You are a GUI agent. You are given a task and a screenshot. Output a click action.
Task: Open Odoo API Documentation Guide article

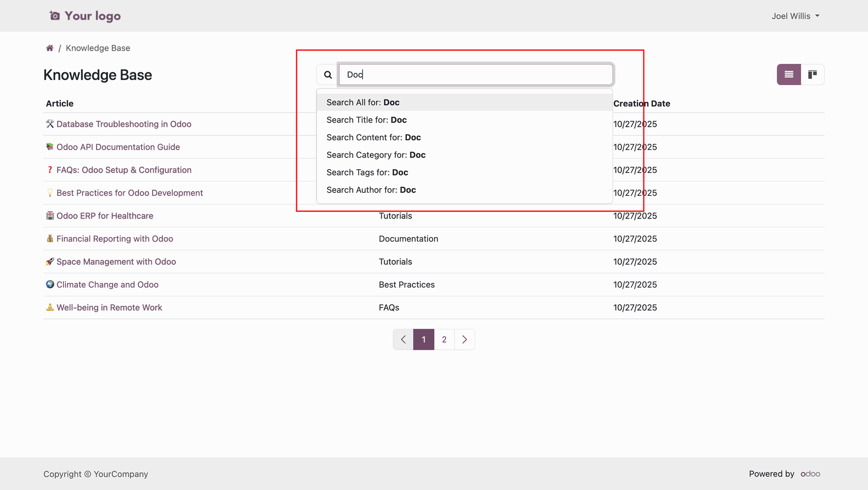[118, 147]
